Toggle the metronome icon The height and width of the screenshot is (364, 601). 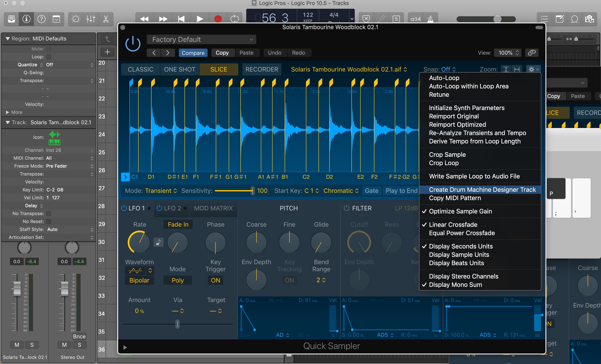tap(431, 19)
